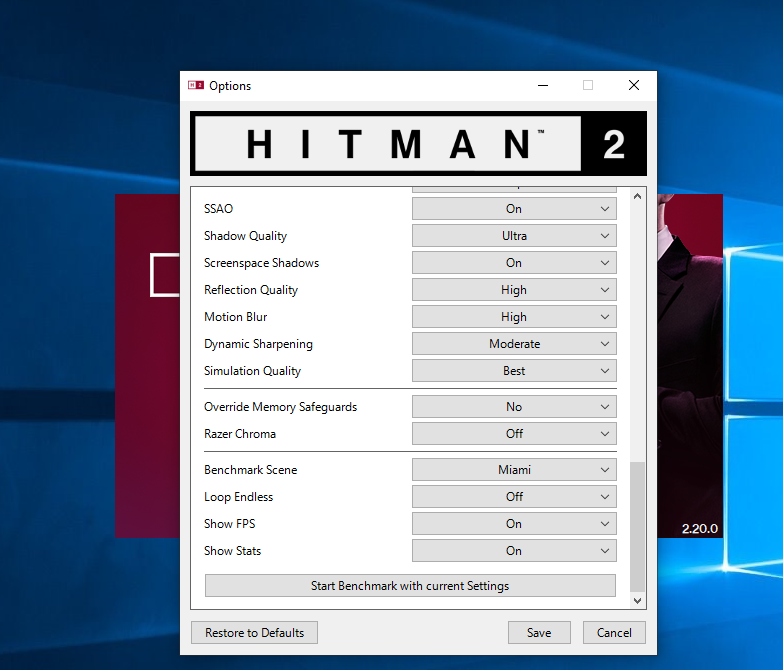This screenshot has width=783, height=670.
Task: Save the options
Action: pyautogui.click(x=539, y=633)
